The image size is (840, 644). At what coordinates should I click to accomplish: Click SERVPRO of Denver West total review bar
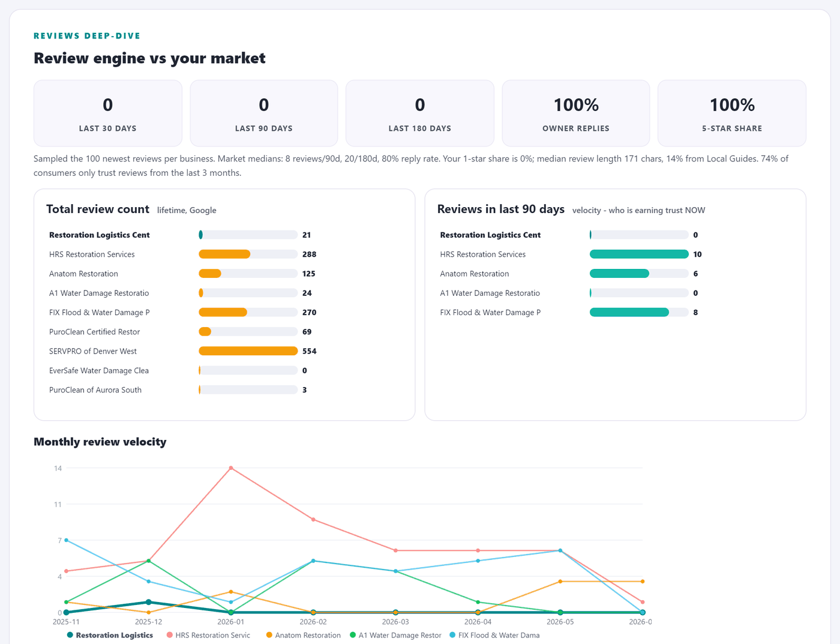coord(248,351)
